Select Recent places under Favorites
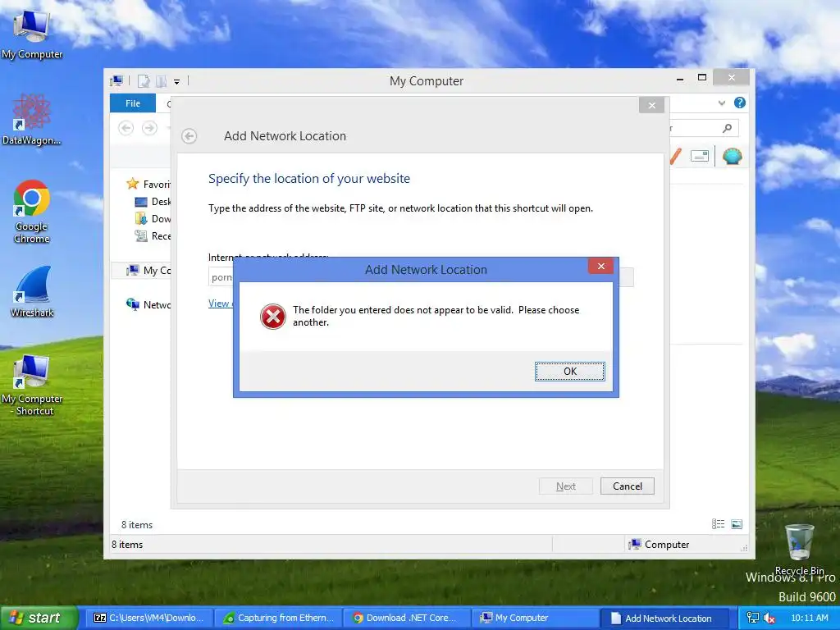The height and width of the screenshot is (630, 840). (153, 235)
